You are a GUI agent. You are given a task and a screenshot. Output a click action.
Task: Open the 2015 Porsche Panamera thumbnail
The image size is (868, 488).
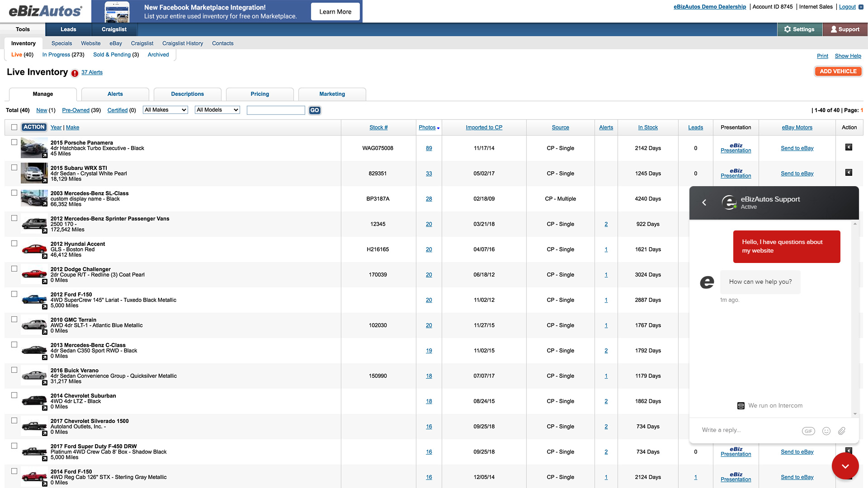click(x=34, y=148)
